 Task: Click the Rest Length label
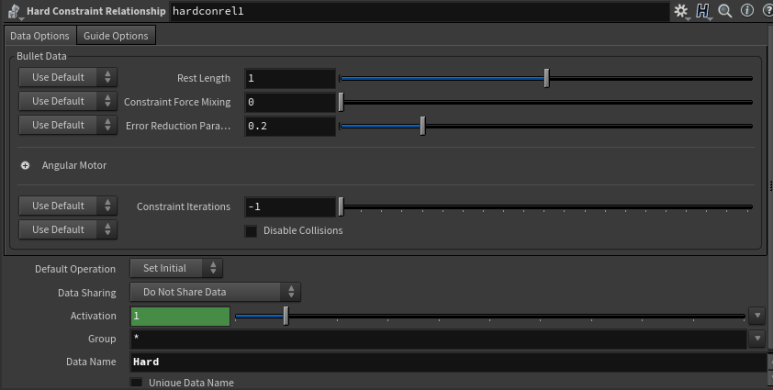[204, 78]
